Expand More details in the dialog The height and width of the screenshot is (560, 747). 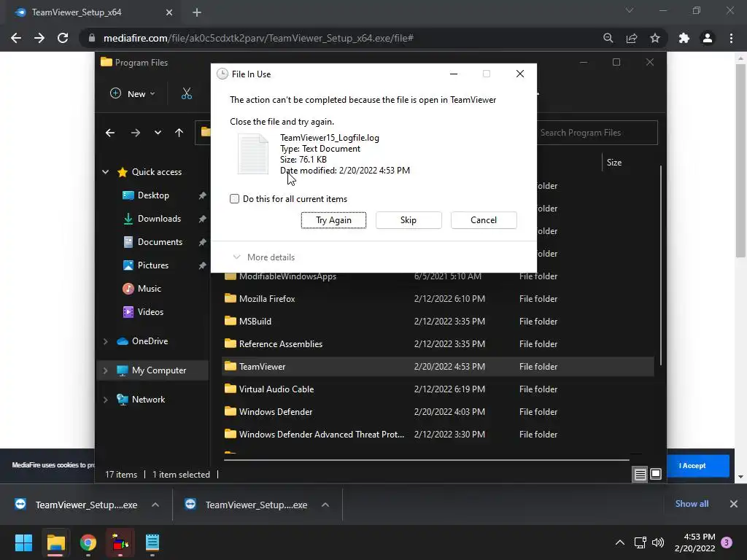click(x=264, y=257)
